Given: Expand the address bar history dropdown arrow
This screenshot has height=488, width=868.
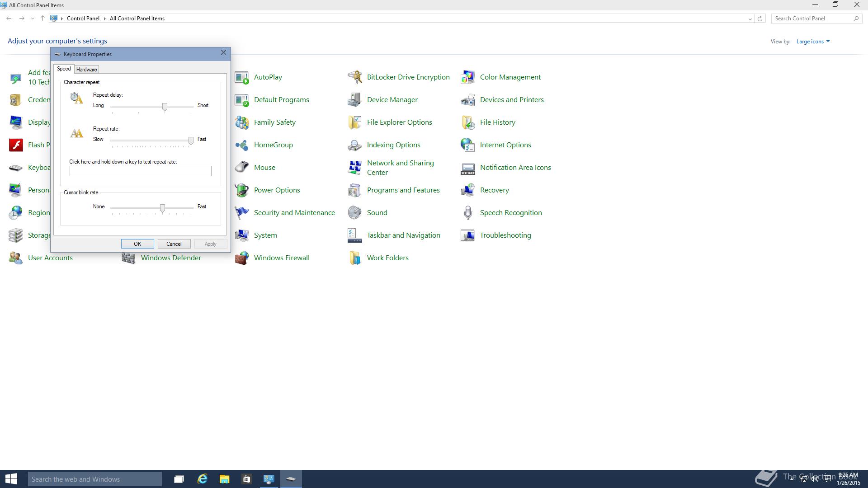Looking at the screenshot, I should tap(750, 19).
